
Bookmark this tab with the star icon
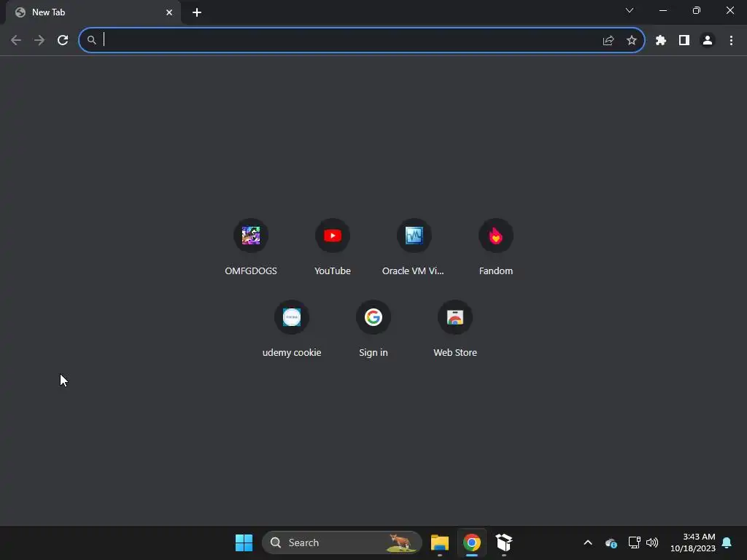tap(632, 41)
